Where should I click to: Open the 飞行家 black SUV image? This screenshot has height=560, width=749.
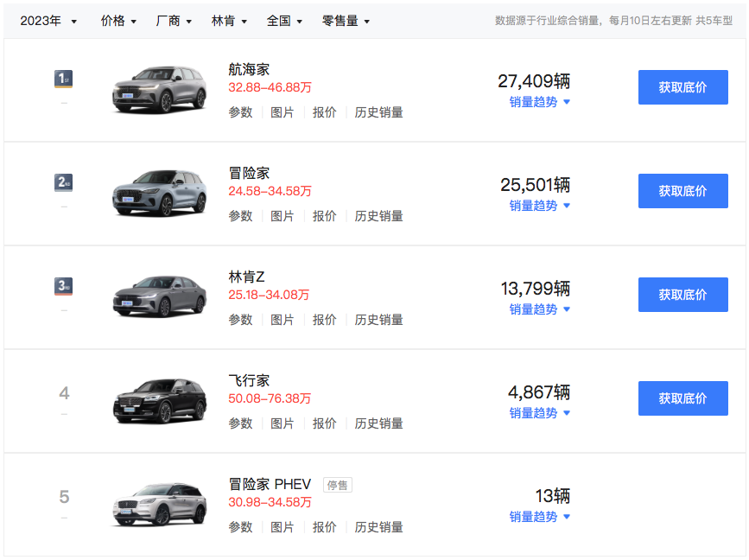pos(160,401)
